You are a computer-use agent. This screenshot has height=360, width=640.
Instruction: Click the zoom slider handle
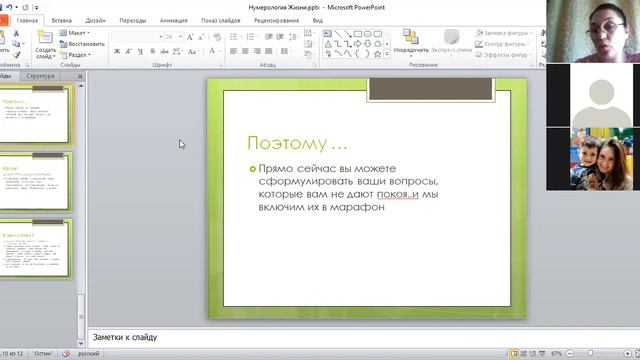pyautogui.click(x=590, y=353)
